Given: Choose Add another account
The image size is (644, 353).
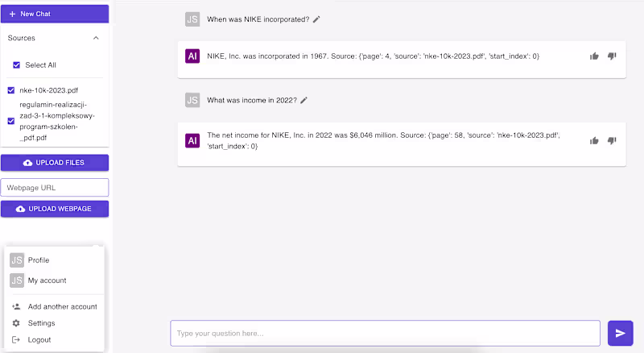Looking at the screenshot, I should (62, 307).
